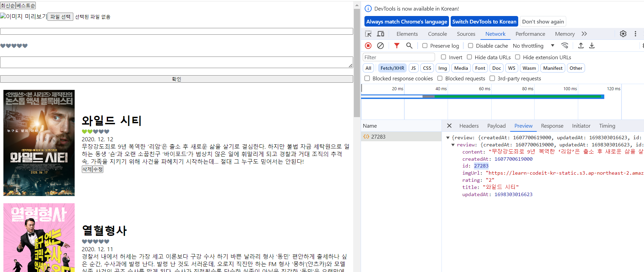
Task: Open DevTools customize three-dot menu
Action: tap(635, 34)
